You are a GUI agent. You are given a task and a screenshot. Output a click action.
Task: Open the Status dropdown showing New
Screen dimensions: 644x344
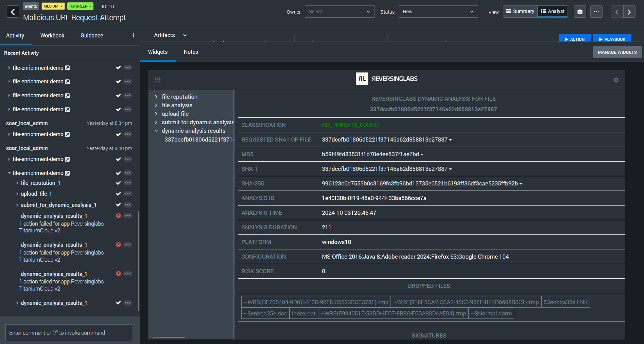[438, 12]
